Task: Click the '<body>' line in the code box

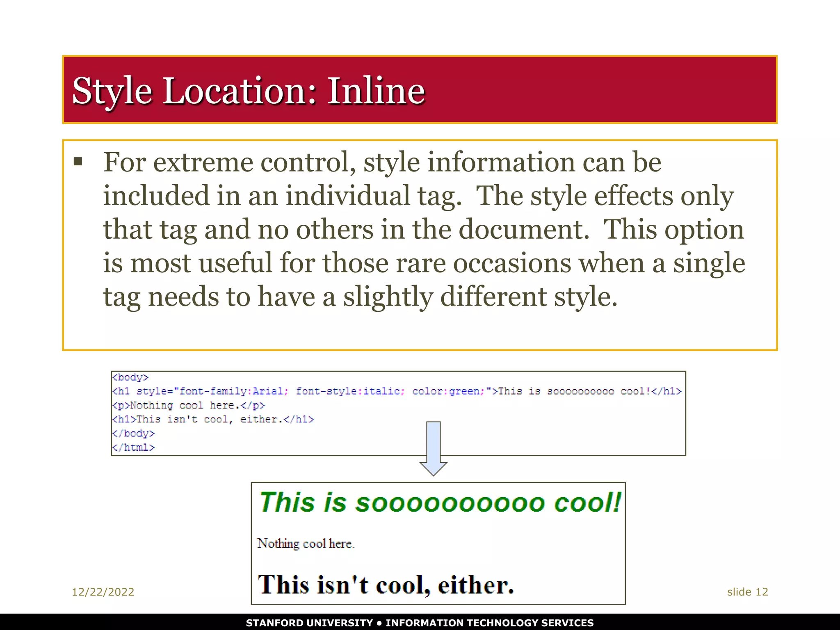Action: point(130,377)
